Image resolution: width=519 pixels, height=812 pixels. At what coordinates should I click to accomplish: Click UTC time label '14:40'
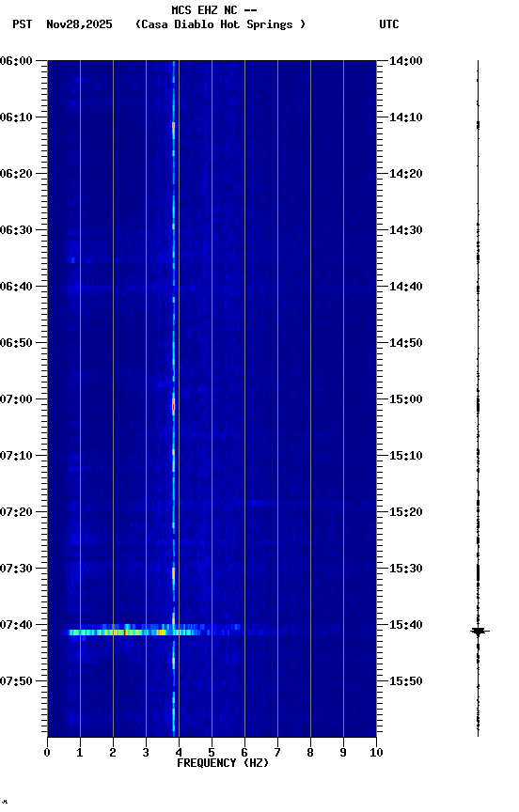pos(406,287)
